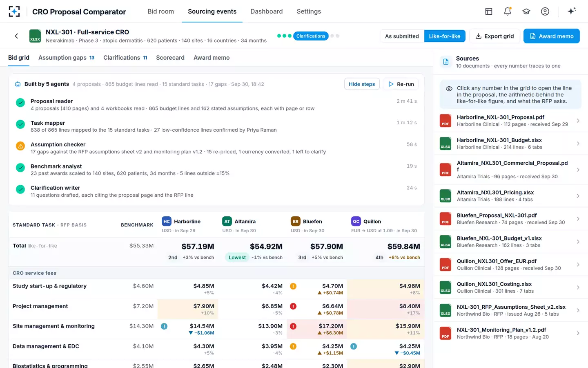Expand Bluefen_Proposal_NXL-301.pdf source chevron
The image size is (588, 368).
(x=578, y=219)
